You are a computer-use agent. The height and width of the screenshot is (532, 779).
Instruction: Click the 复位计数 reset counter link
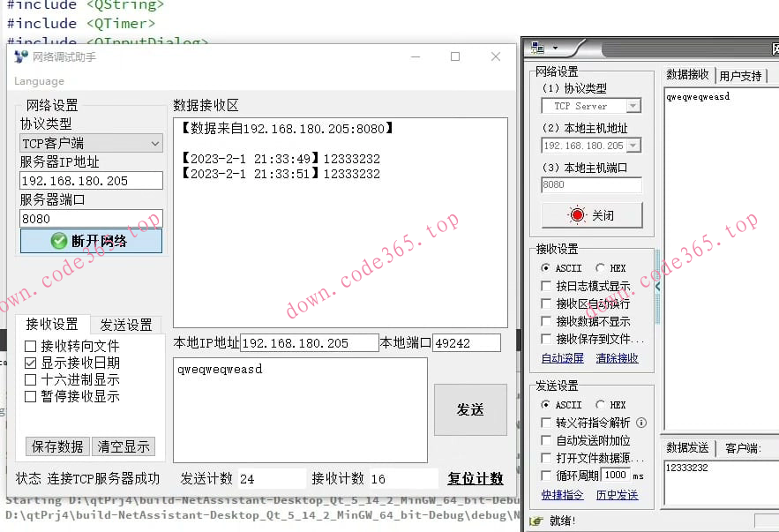[x=476, y=477]
